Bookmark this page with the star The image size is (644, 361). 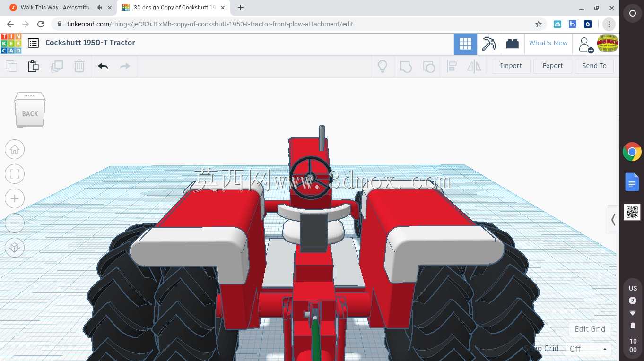[539, 24]
